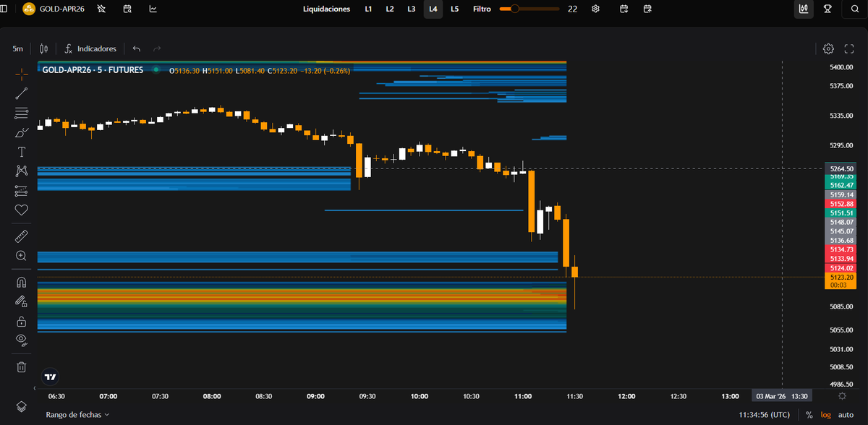Select the L3 liquidation level
The width and height of the screenshot is (868, 425).
pyautogui.click(x=411, y=9)
